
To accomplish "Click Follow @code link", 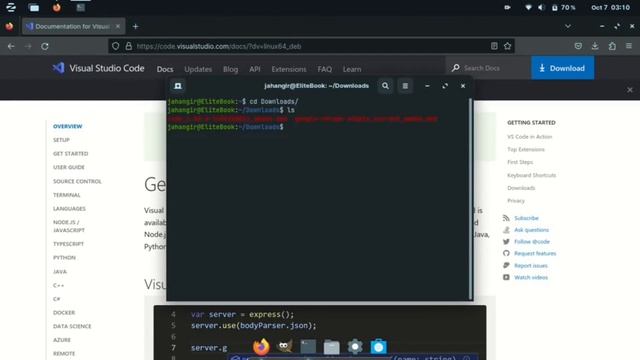I will (x=532, y=242).
